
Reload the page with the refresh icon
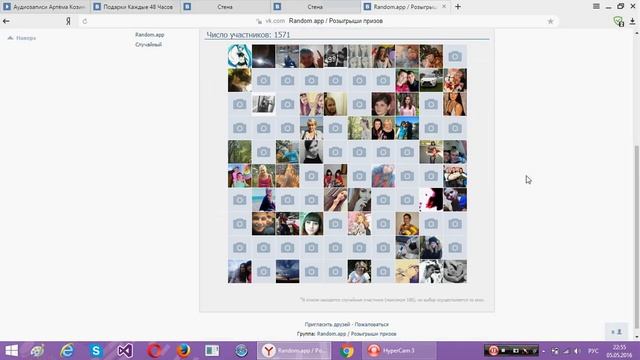tap(85, 21)
